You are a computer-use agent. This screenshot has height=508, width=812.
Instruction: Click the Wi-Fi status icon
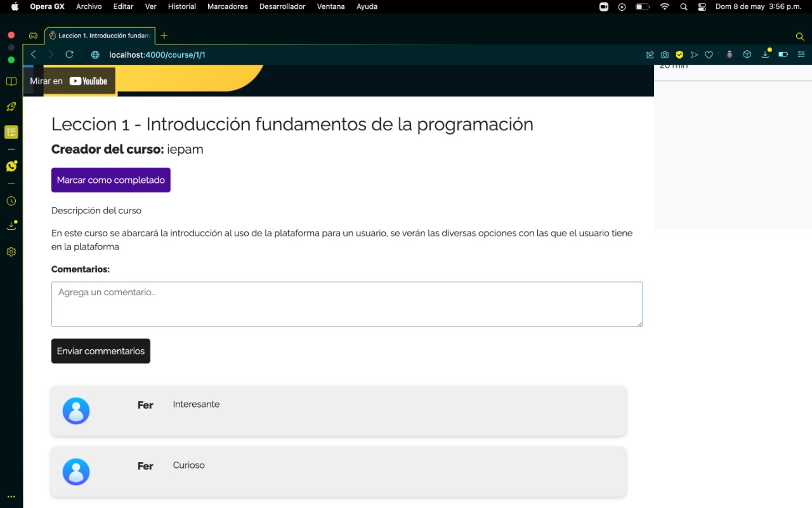tap(665, 6)
